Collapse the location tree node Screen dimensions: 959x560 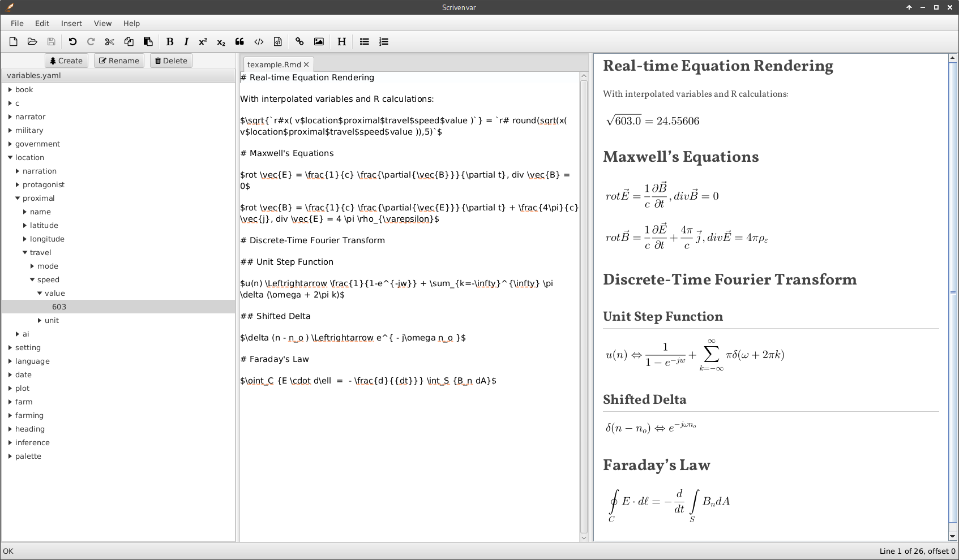click(10, 157)
